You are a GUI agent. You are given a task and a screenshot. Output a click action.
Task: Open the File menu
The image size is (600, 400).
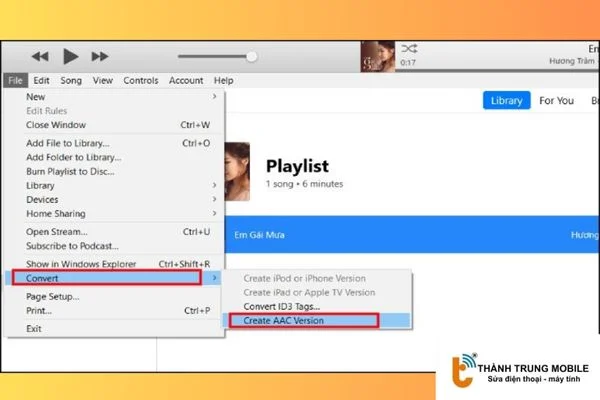pos(15,80)
